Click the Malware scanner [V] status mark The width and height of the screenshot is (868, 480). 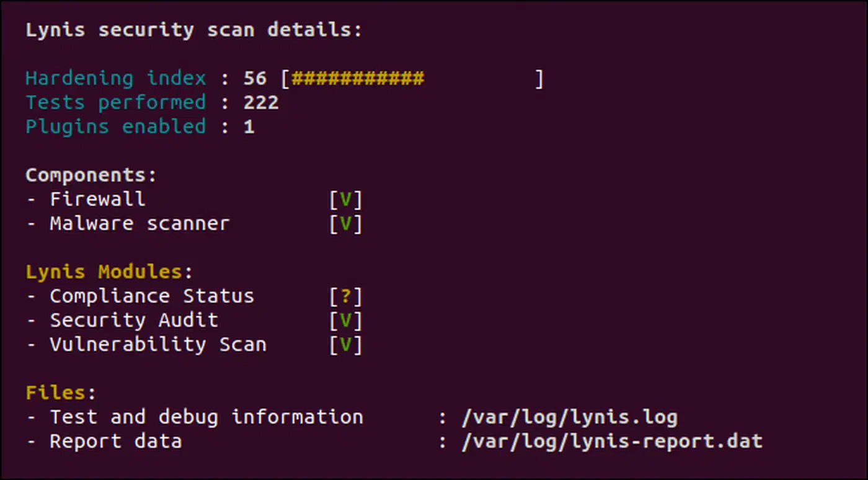(x=345, y=223)
